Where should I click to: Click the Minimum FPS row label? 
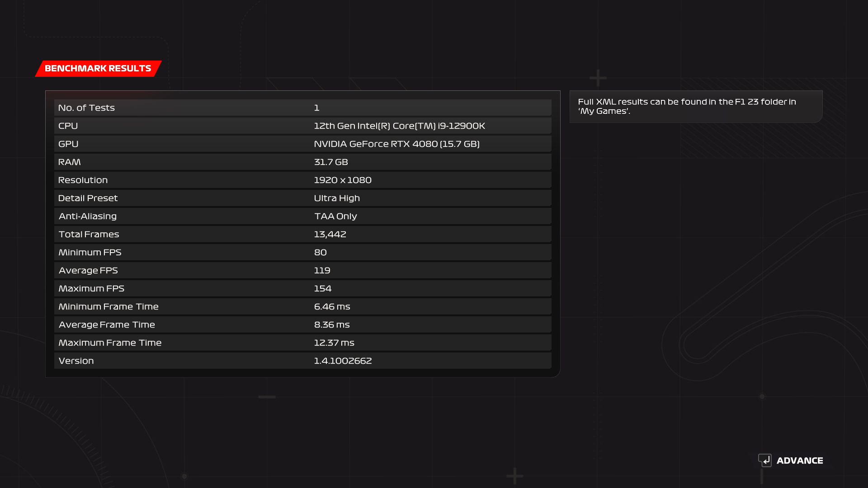[90, 252]
